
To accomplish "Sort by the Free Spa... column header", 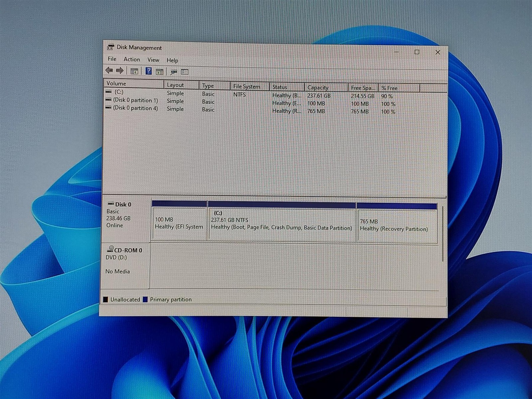I will pos(363,88).
